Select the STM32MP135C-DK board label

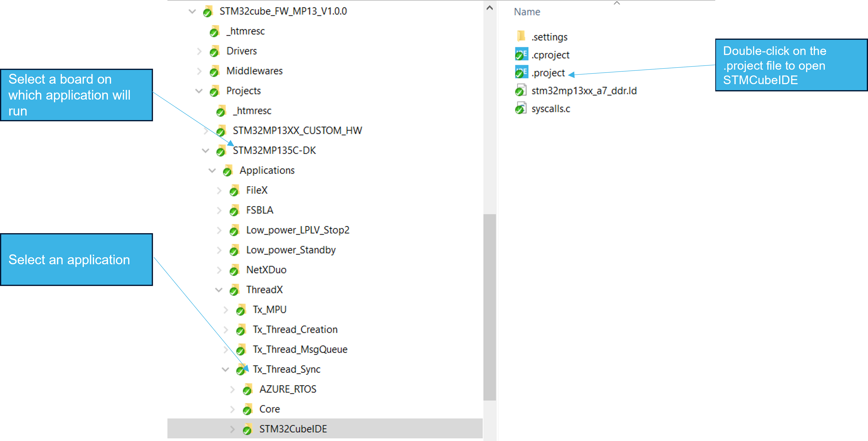pyautogui.click(x=274, y=151)
